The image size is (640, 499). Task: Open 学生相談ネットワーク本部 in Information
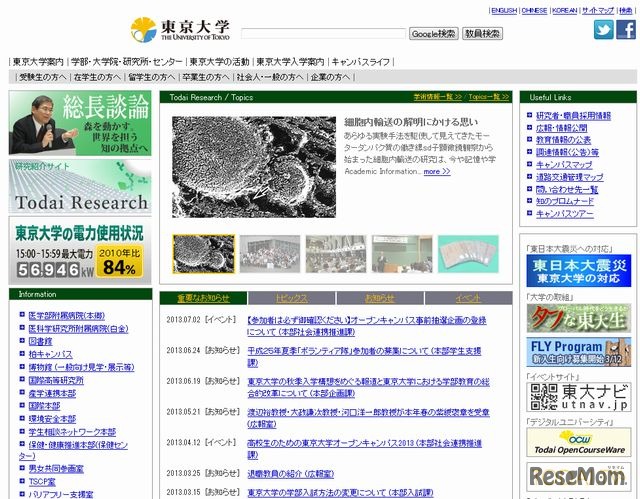coord(72,432)
